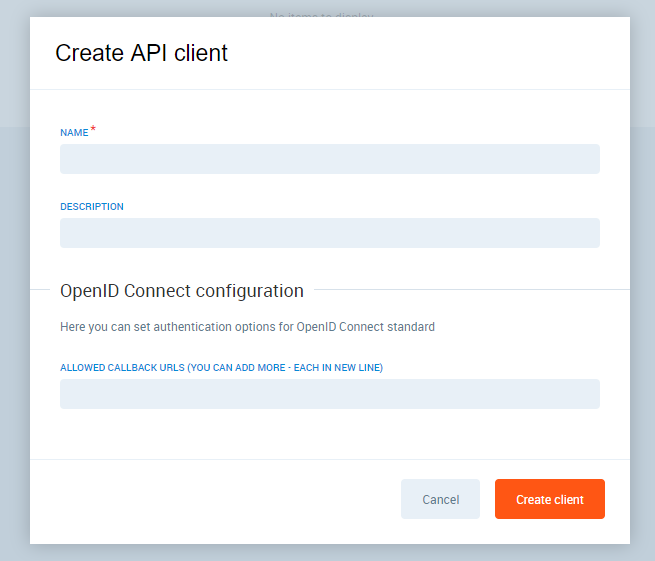Click the Description field label
The image size is (655, 561).
coord(92,206)
